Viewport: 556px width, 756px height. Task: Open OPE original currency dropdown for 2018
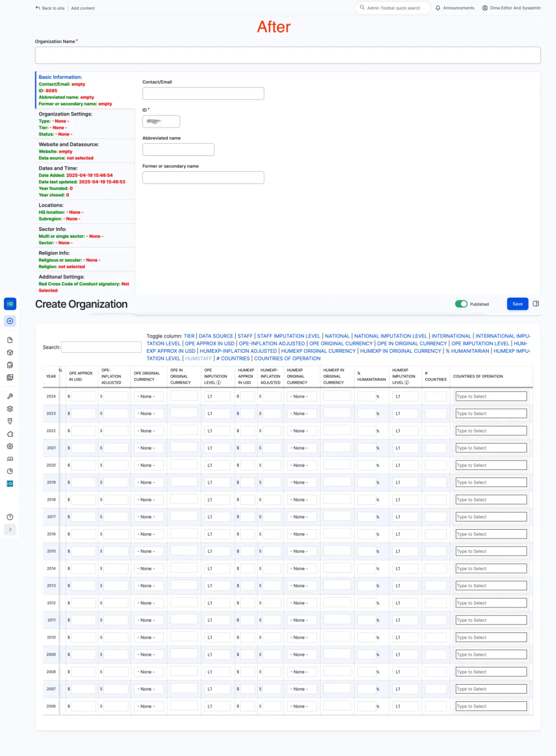(x=148, y=500)
